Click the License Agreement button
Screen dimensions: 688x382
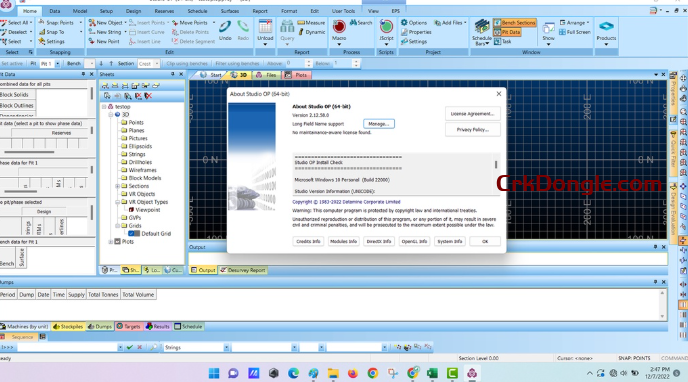pyautogui.click(x=472, y=114)
